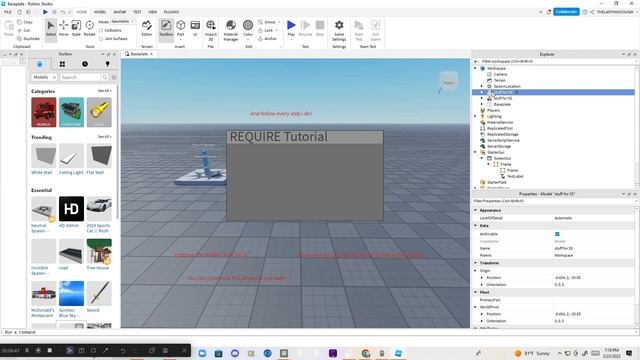The height and width of the screenshot is (360, 640).
Task: Click Cut in the Clipboard group
Action: [x=24, y=30]
